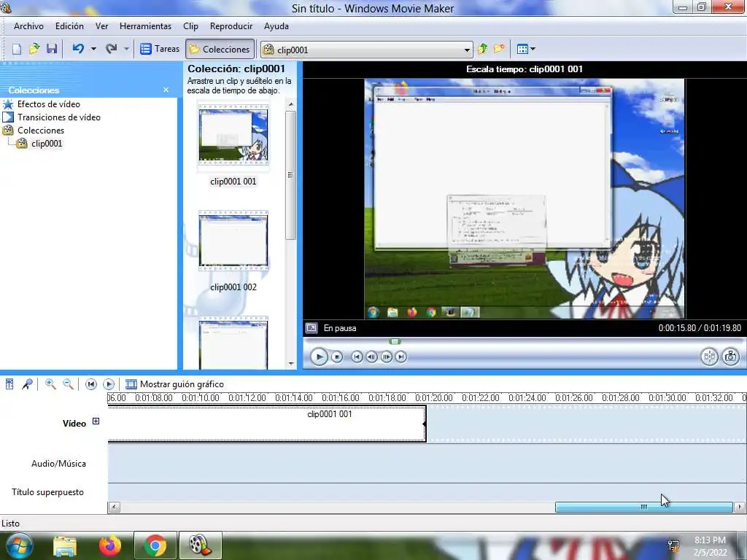747x560 pixels.
Task: Create a new collection folder
Action: (x=499, y=49)
